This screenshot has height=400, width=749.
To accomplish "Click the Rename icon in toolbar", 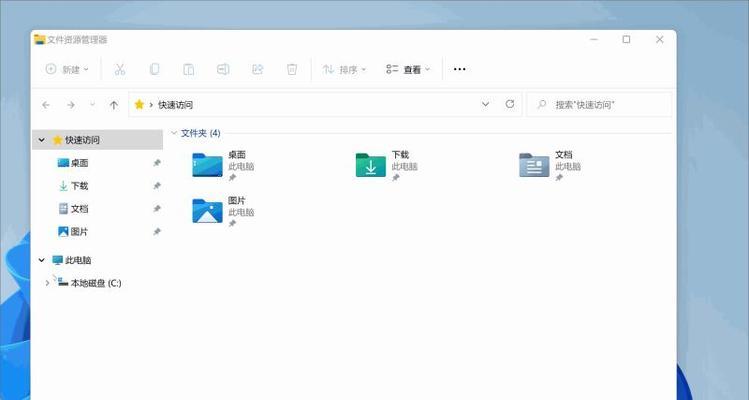I will coord(223,69).
